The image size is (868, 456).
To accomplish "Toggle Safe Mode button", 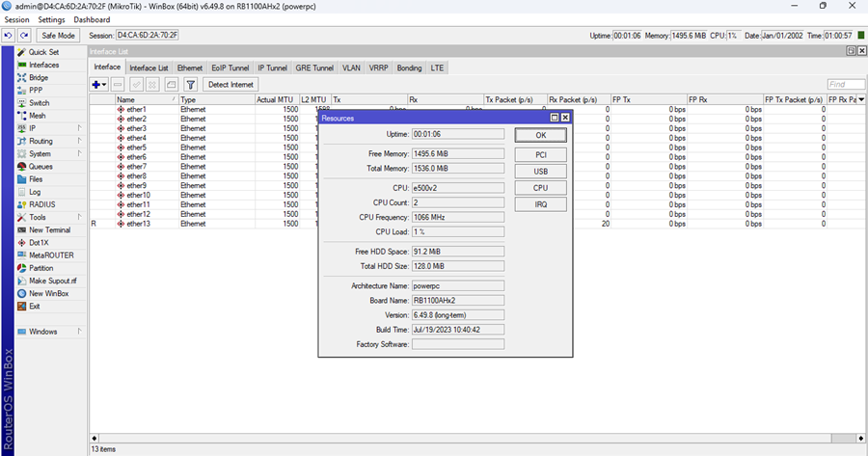I will click(58, 36).
